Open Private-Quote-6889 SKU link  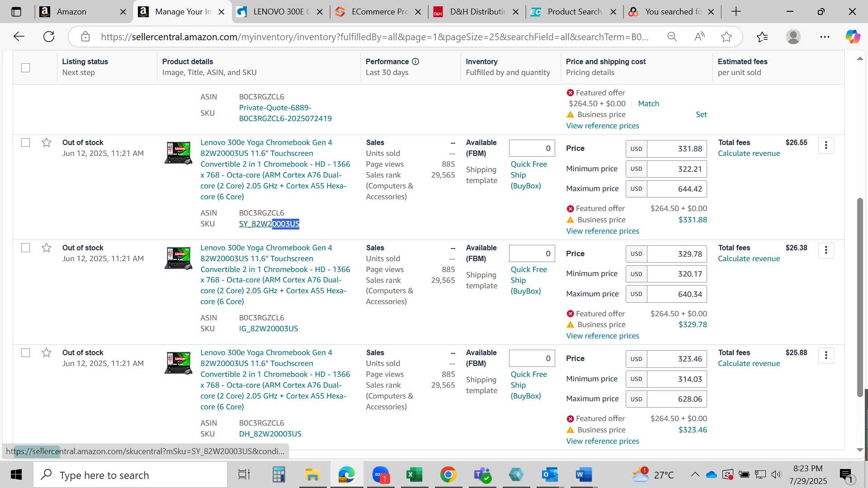click(x=285, y=113)
